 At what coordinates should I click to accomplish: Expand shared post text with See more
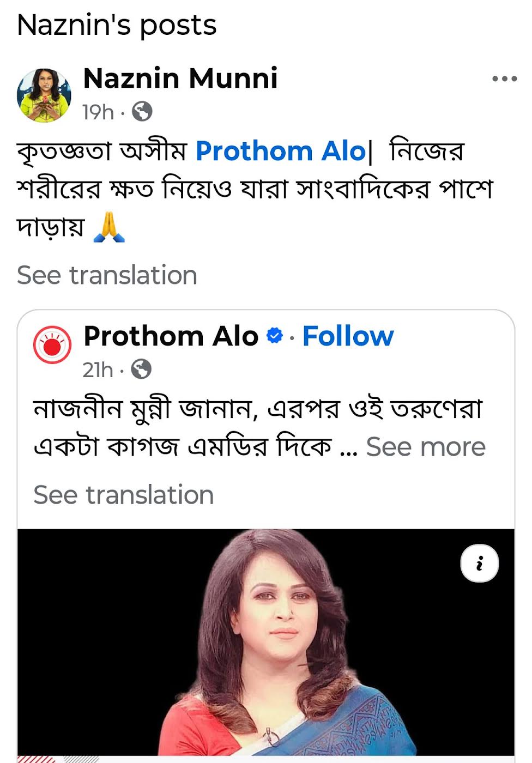pyautogui.click(x=425, y=447)
